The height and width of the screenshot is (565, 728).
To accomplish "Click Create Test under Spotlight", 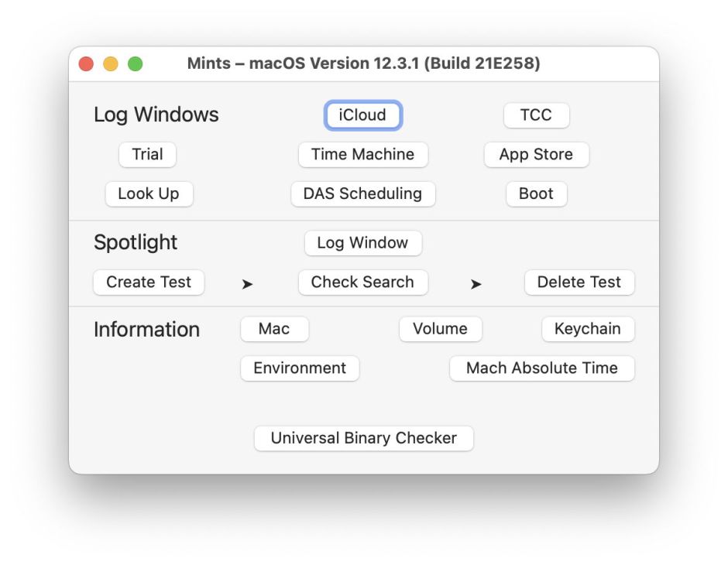I will pyautogui.click(x=149, y=282).
